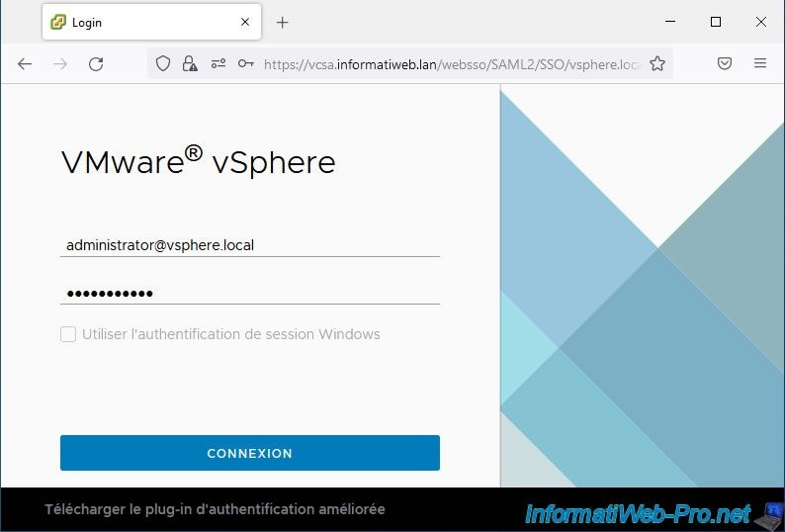Open the Pocket save icon
Screen dimensions: 785x532
point(725,63)
